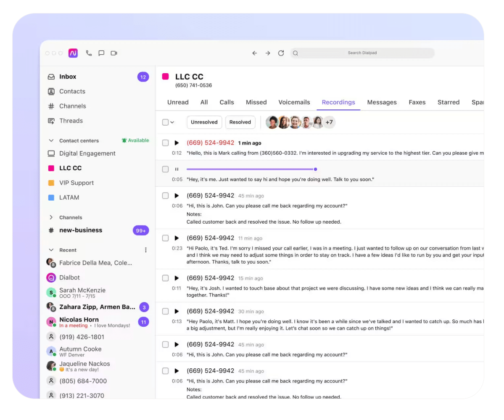Open the selection dropdown arrow next to select-all
Viewport: 504px width, 420px height.
point(172,122)
